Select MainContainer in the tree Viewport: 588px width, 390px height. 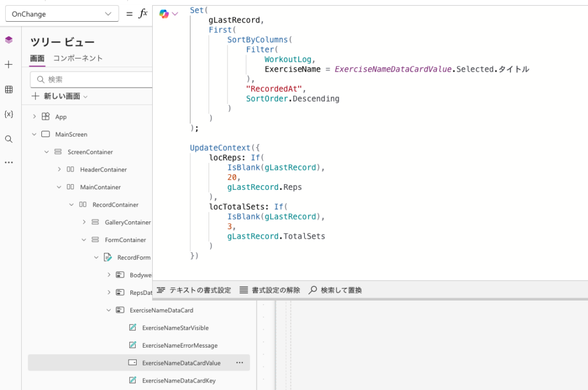click(100, 188)
